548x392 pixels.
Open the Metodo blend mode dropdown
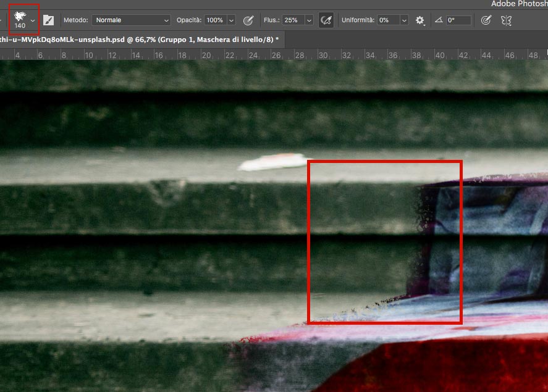[x=131, y=20]
